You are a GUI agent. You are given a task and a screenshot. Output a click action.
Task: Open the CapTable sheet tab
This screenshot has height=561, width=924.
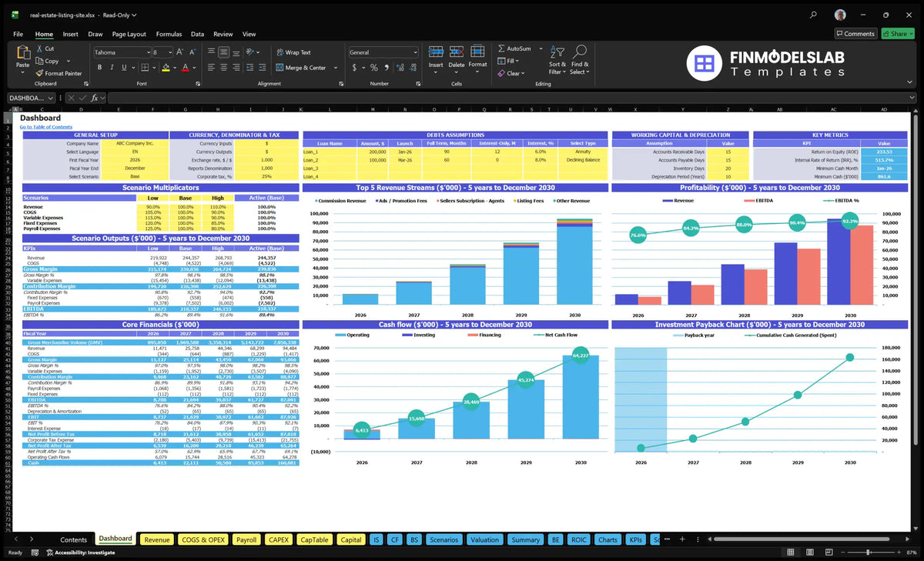(x=314, y=539)
